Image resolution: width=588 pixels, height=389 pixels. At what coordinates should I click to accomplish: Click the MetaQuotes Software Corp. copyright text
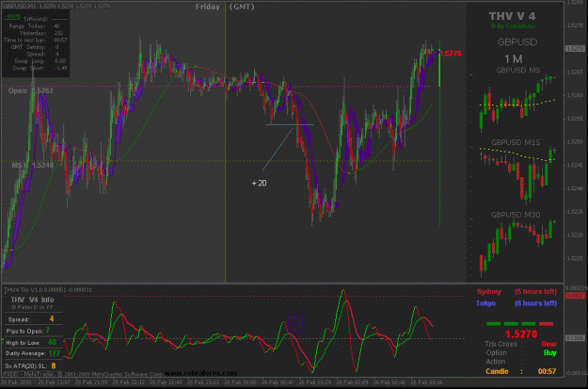83,374
